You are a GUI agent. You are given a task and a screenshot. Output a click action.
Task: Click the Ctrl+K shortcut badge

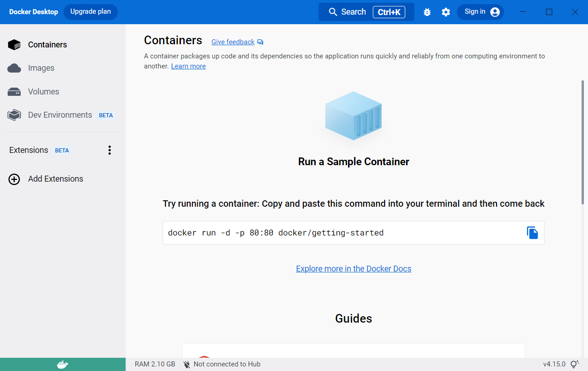pyautogui.click(x=389, y=12)
